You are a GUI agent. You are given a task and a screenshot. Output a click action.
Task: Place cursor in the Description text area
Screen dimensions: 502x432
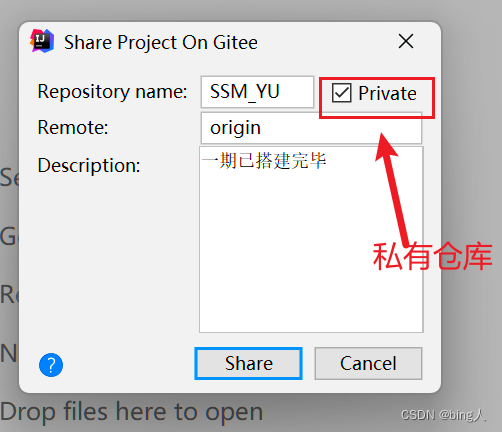click(x=311, y=239)
